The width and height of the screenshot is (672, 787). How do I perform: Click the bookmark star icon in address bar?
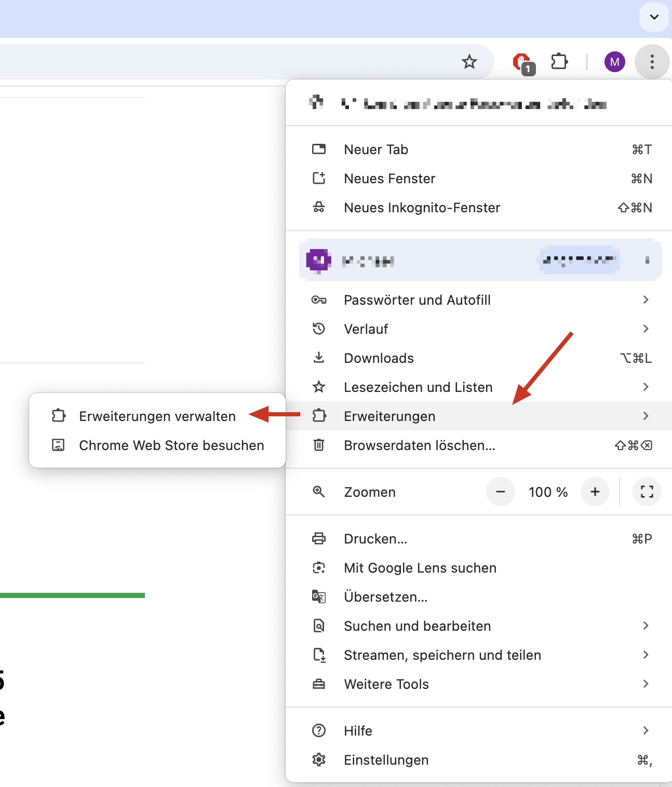(x=469, y=62)
